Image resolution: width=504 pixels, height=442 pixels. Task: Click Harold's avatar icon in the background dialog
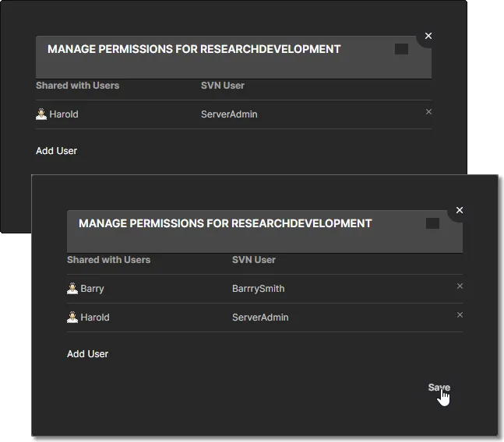point(41,114)
